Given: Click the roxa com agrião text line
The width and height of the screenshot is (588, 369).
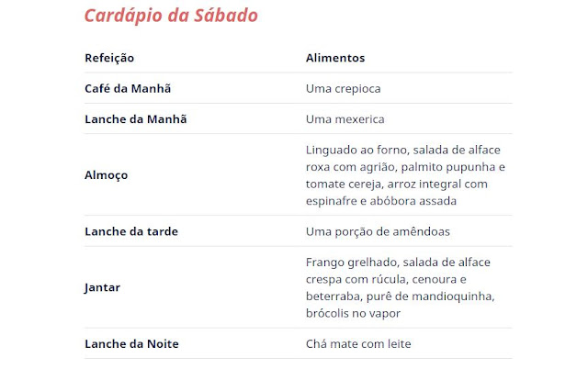Looking at the screenshot, I should [x=405, y=167].
